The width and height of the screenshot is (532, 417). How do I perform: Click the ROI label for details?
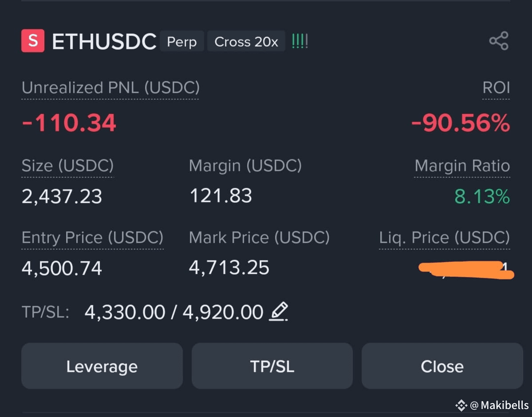[x=496, y=87]
